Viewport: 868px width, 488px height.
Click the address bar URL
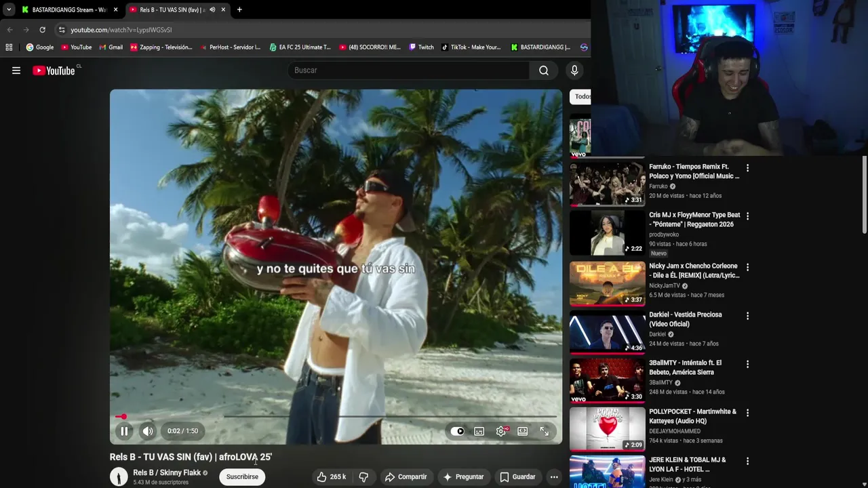(121, 30)
